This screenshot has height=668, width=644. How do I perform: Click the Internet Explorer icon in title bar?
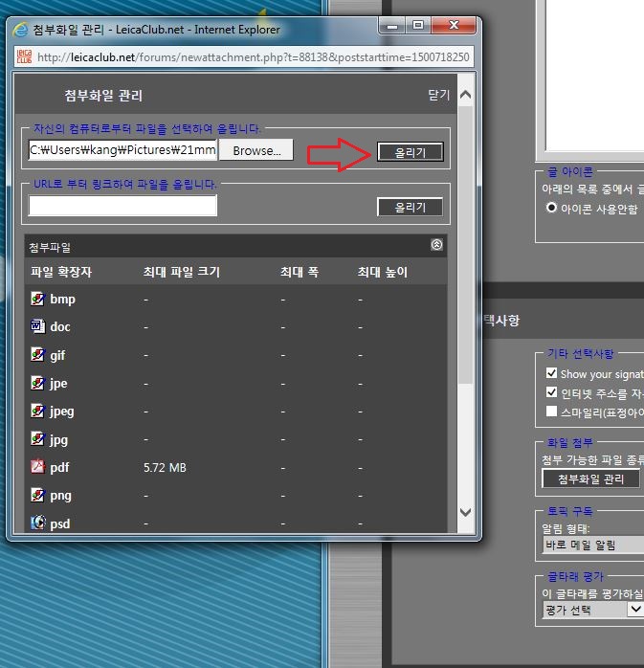[x=20, y=30]
